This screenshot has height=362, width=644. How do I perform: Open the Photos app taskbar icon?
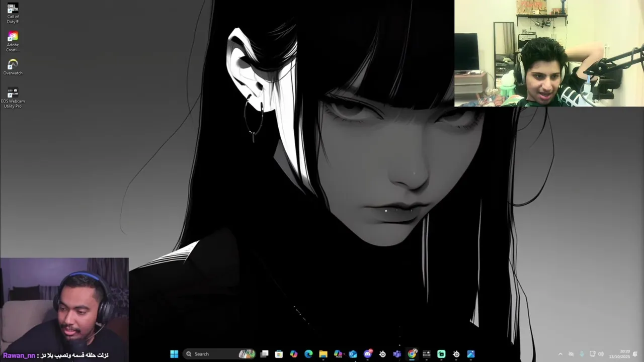[471, 354]
